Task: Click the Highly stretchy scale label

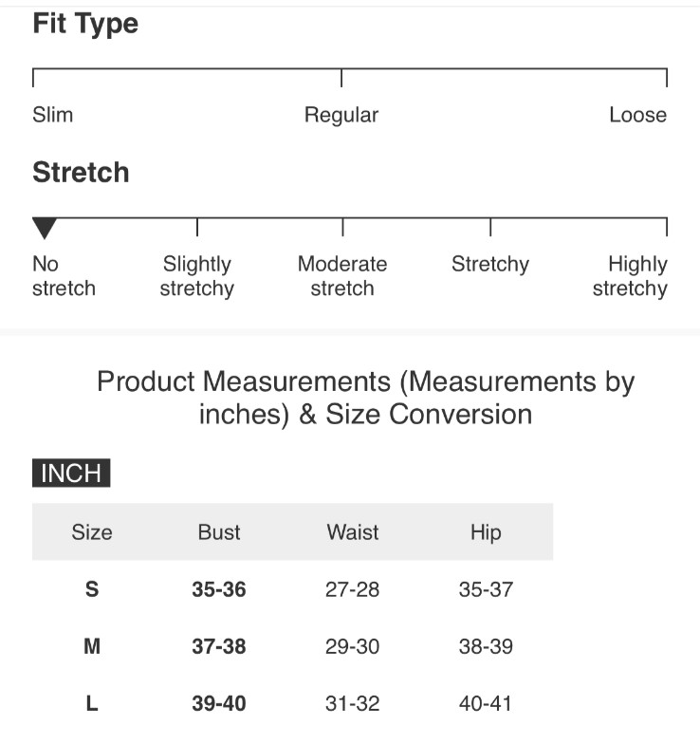Action: click(630, 276)
